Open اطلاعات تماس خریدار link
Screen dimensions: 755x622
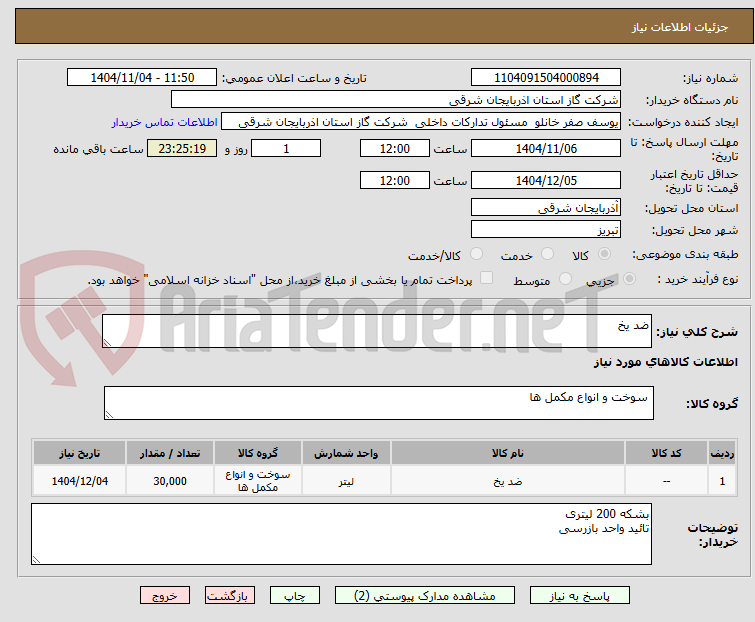tap(165, 122)
